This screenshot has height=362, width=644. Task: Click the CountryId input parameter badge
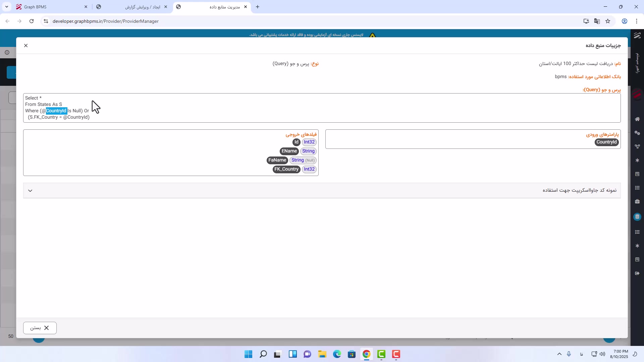(606, 142)
